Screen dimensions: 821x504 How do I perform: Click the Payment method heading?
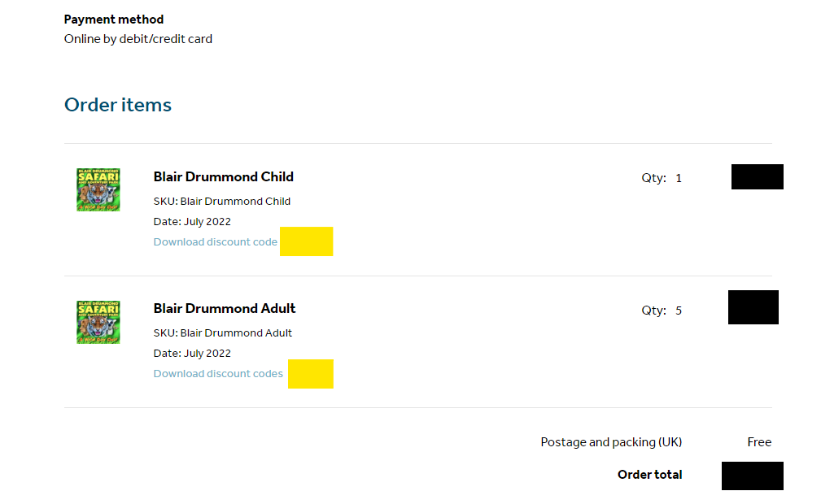click(114, 19)
